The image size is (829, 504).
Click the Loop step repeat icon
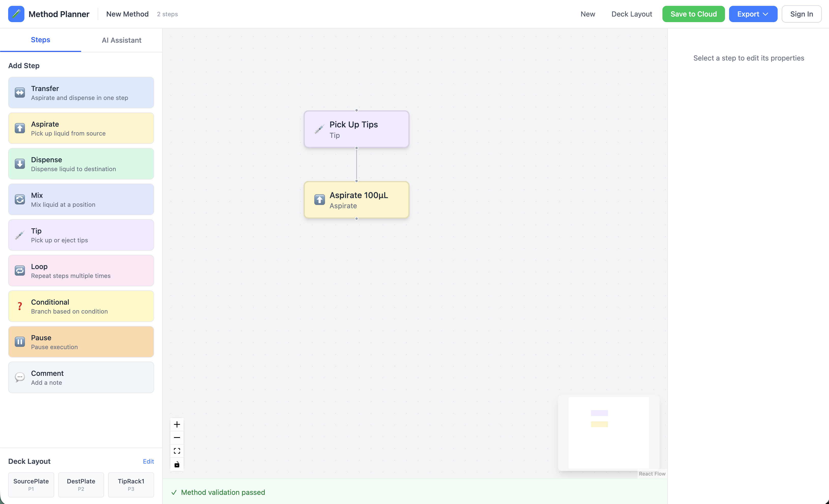pyautogui.click(x=20, y=271)
